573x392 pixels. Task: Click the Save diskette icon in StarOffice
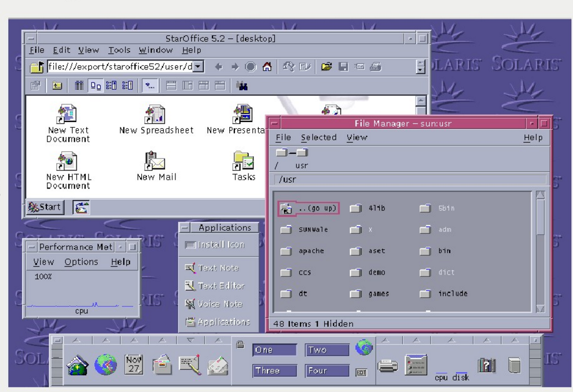coord(343,66)
